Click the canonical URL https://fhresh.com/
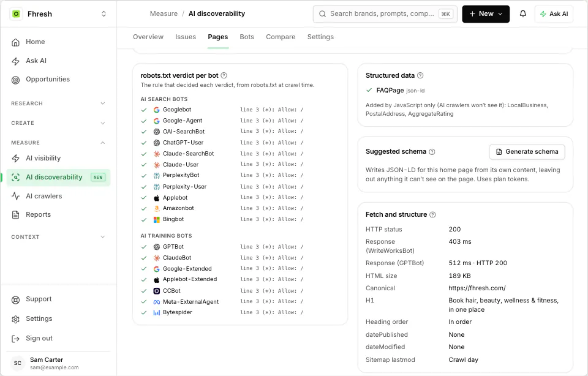Viewport: 588px width, 376px height. [x=477, y=288]
